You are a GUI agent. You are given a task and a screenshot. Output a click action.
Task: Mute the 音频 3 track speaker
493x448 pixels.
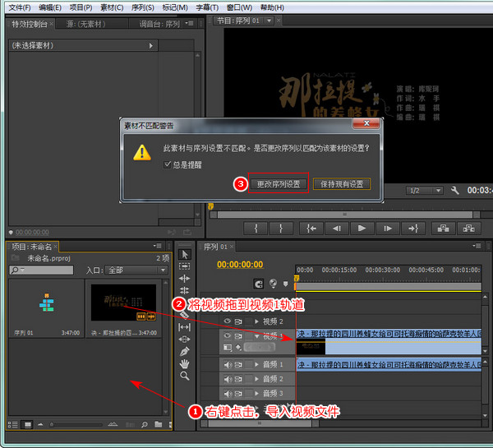(x=228, y=394)
